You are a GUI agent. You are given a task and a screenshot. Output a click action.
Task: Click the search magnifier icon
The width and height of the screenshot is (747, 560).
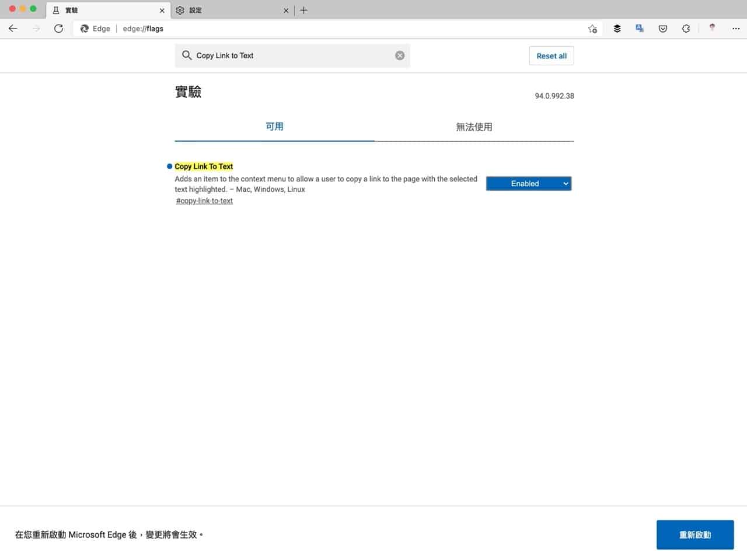coord(187,55)
